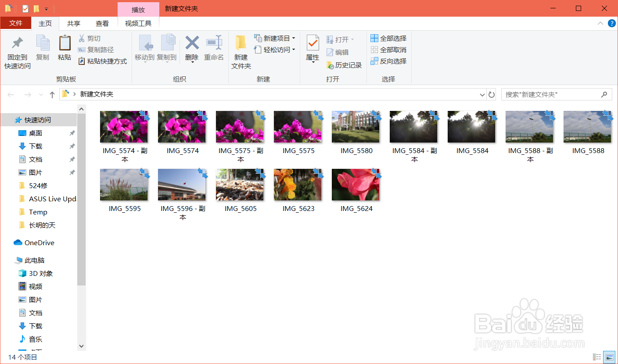Click the address bar path 新建文件夹
Image resolution: width=618 pixels, height=364 pixels.
97,94
